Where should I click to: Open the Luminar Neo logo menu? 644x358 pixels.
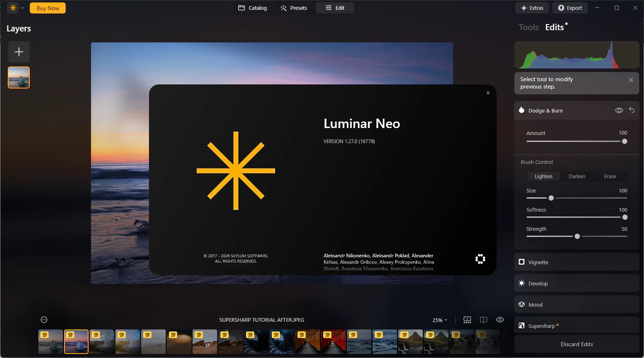pyautogui.click(x=13, y=8)
